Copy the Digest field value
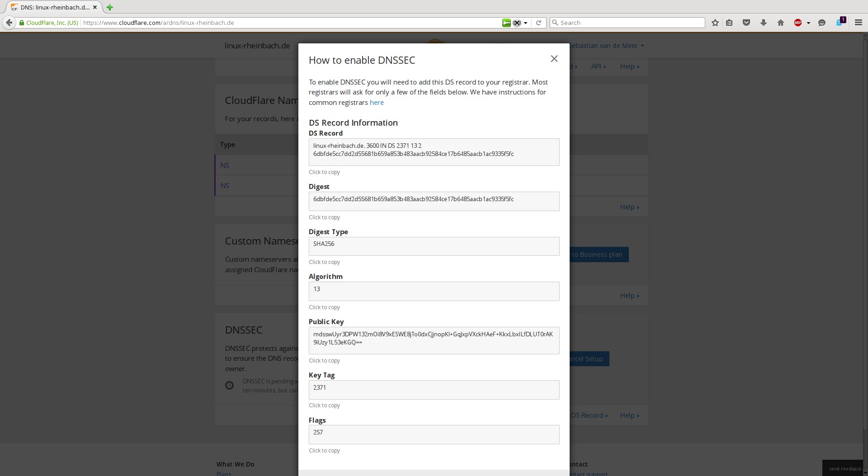The image size is (868, 476). pos(434,201)
